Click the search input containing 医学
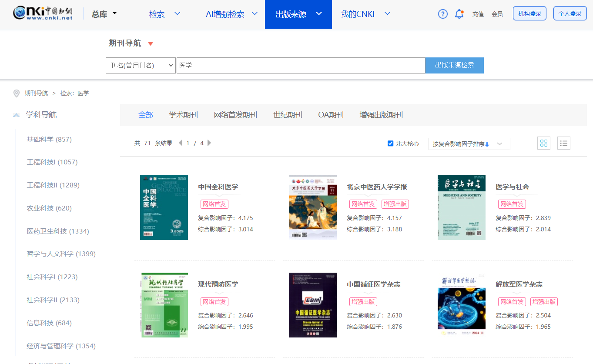593x364 pixels. click(301, 65)
